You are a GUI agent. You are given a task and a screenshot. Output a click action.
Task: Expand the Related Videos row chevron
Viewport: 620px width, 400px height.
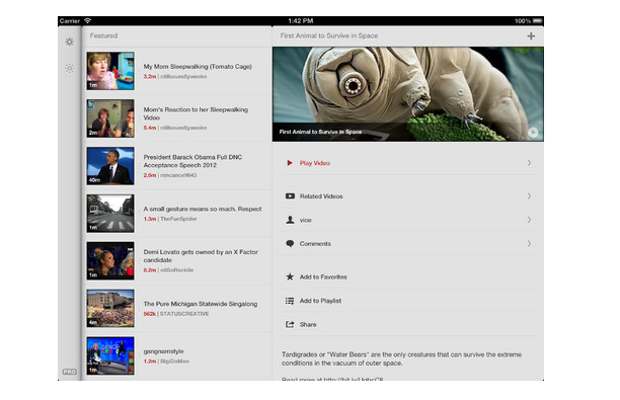click(529, 196)
